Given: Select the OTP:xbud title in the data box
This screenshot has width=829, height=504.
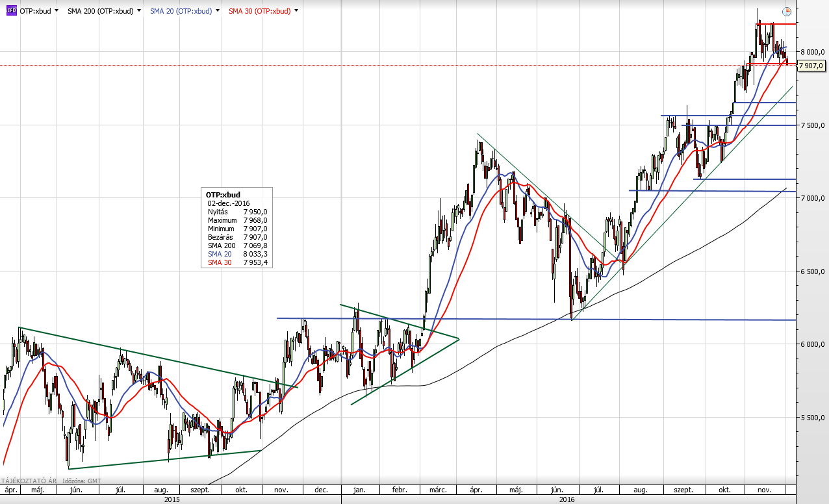Looking at the screenshot, I should tap(222, 194).
